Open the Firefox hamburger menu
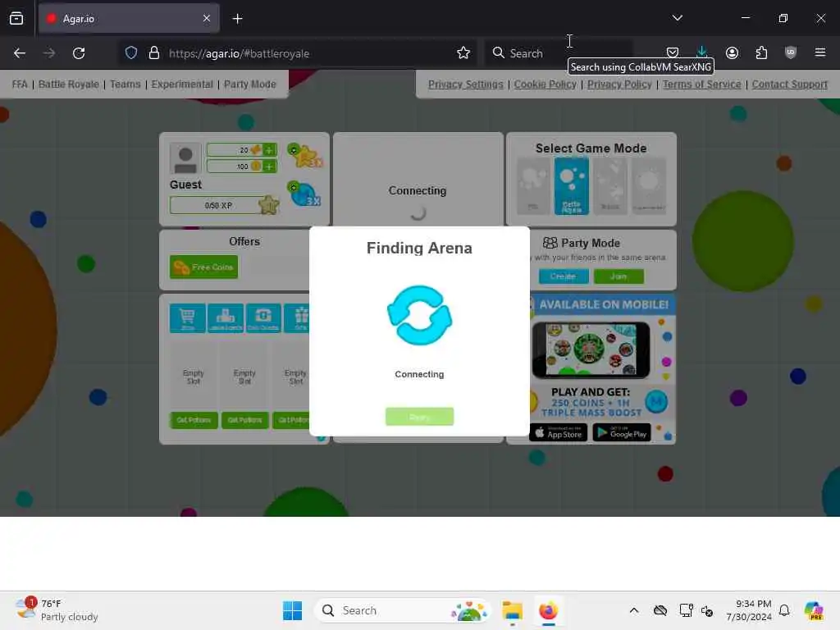Image resolution: width=840 pixels, height=630 pixels. [820, 52]
